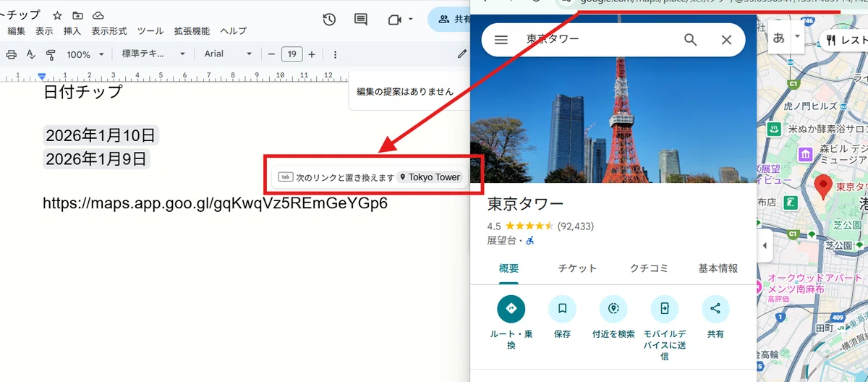Start a Meet call camera icon
868x382 pixels.
[394, 20]
